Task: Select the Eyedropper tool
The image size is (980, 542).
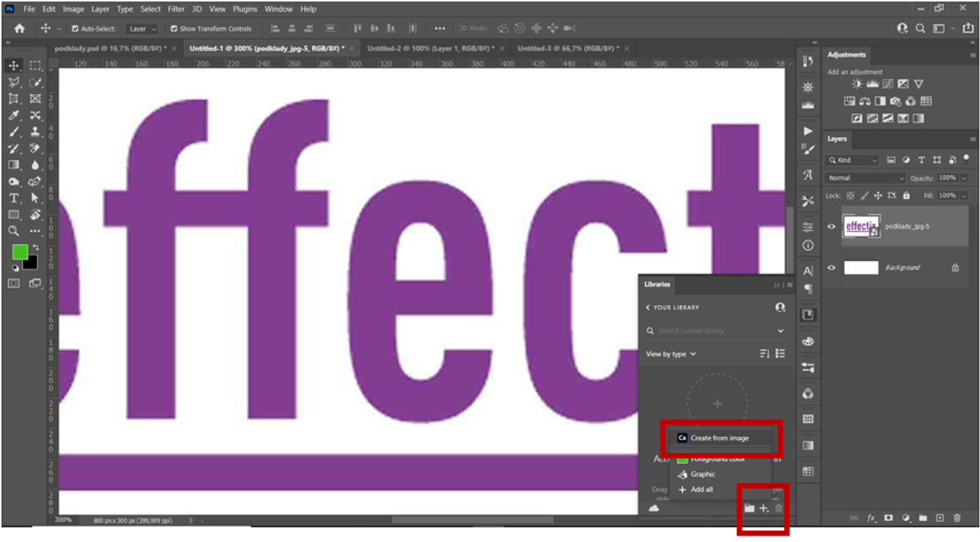Action: click(x=14, y=116)
